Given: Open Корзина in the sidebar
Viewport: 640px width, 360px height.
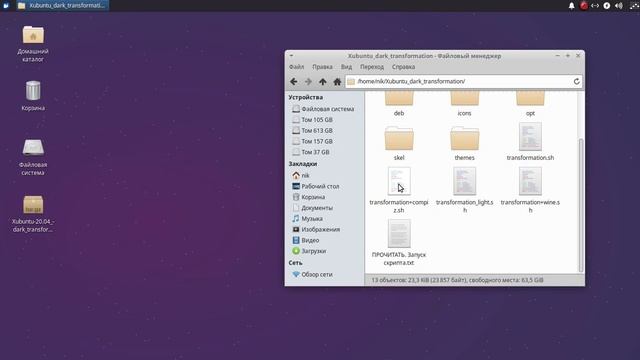Looking at the screenshot, I should [309, 197].
